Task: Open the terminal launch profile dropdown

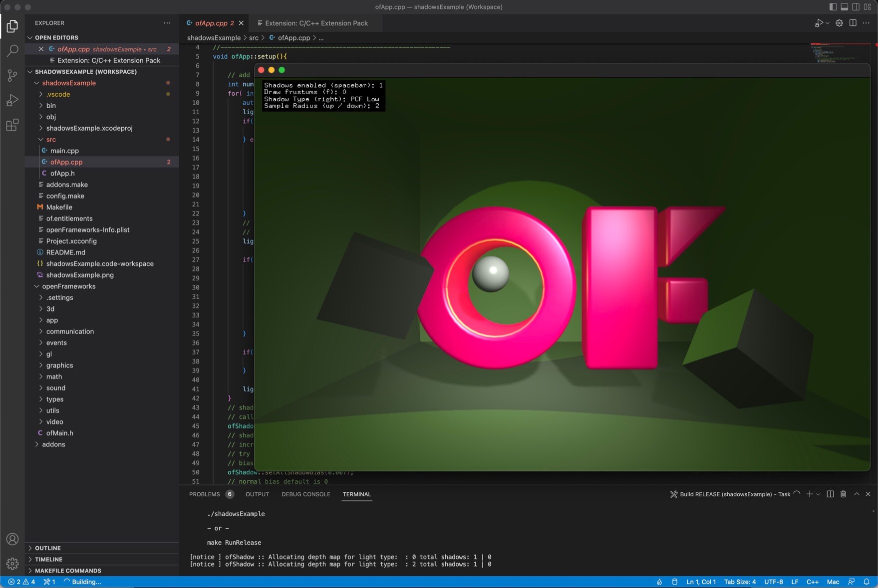Action: (818, 494)
